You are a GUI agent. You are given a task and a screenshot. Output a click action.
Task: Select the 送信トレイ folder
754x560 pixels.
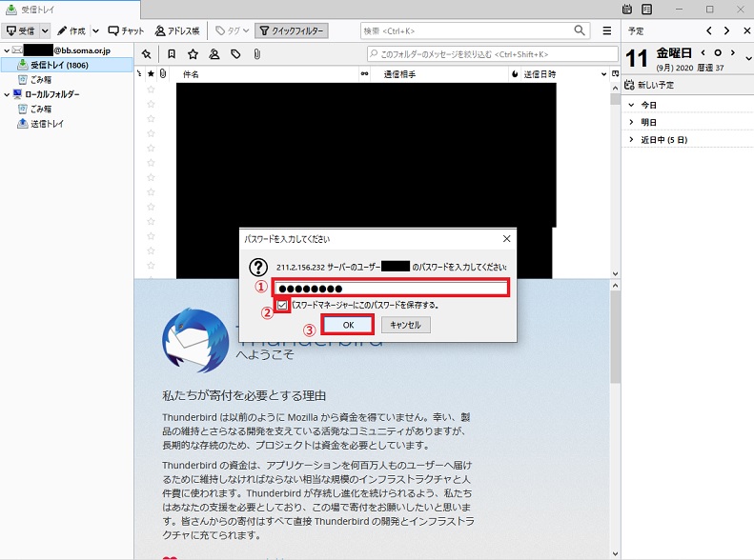pyautogui.click(x=47, y=124)
